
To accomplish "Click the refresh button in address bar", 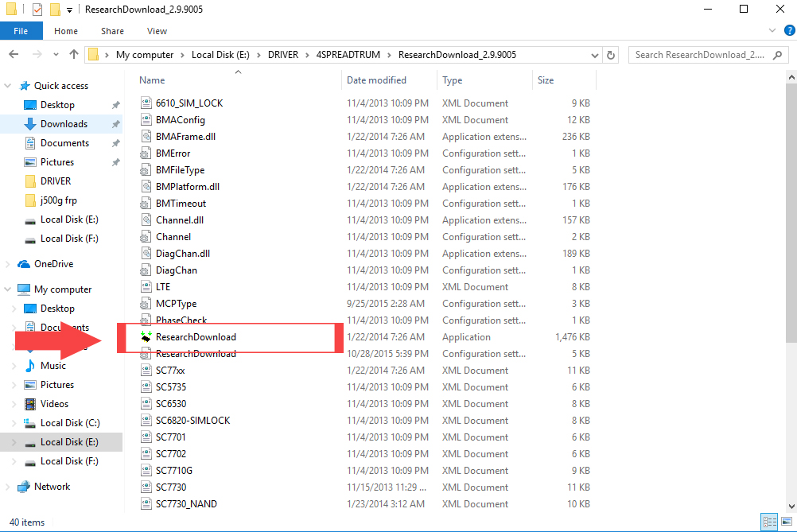I will point(611,55).
